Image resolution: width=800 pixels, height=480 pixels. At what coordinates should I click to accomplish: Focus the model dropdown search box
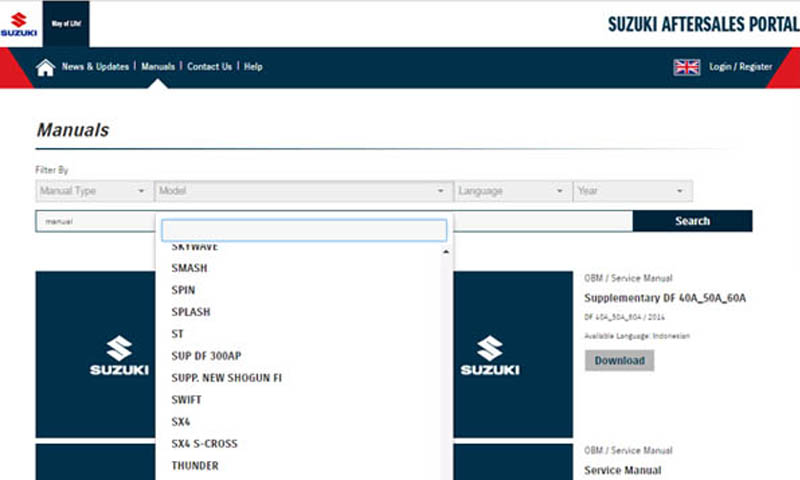click(x=304, y=231)
